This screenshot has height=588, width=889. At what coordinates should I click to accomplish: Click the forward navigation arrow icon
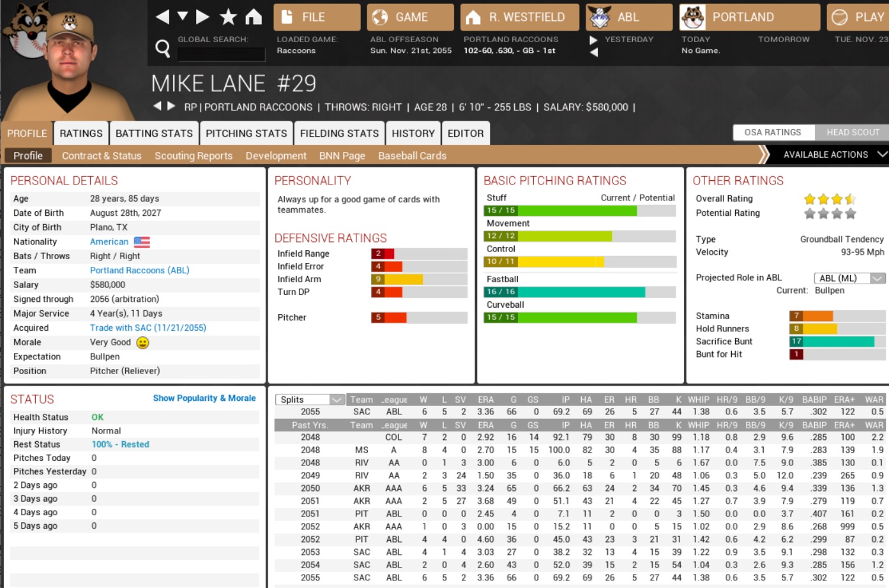203,17
